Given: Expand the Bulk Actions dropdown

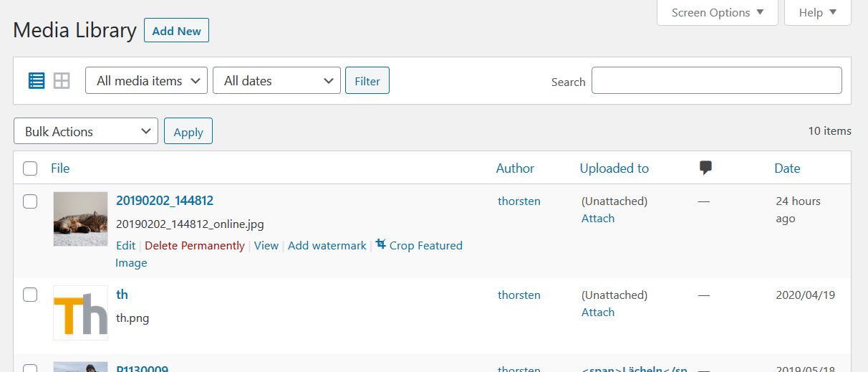Looking at the screenshot, I should click(86, 131).
